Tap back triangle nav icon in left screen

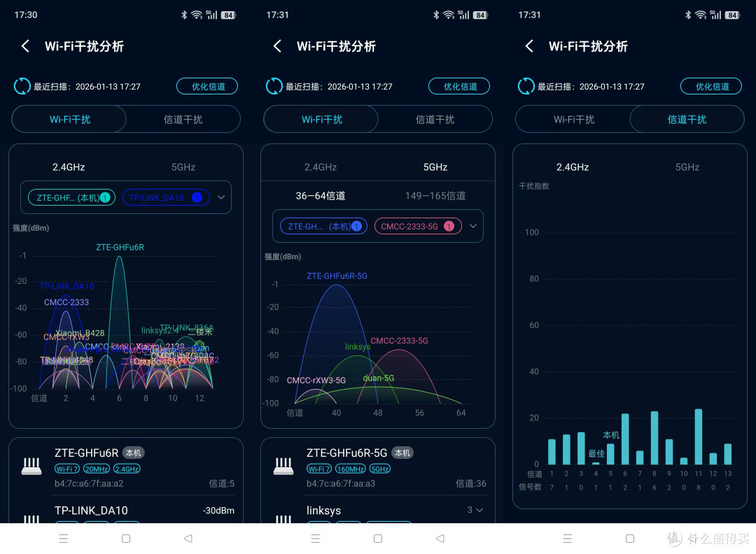click(188, 539)
